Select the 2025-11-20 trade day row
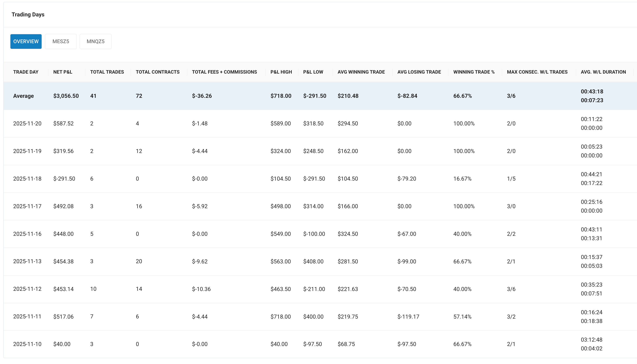 tap(27, 124)
